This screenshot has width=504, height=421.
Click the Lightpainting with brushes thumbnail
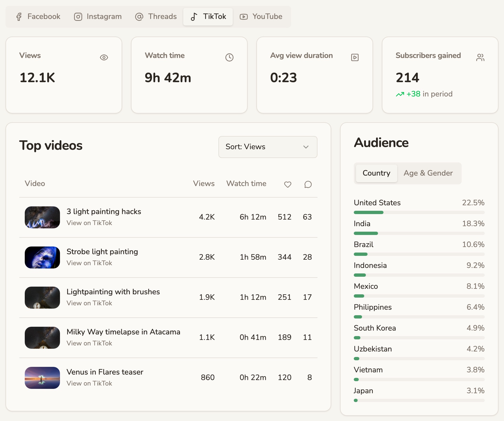pos(42,298)
